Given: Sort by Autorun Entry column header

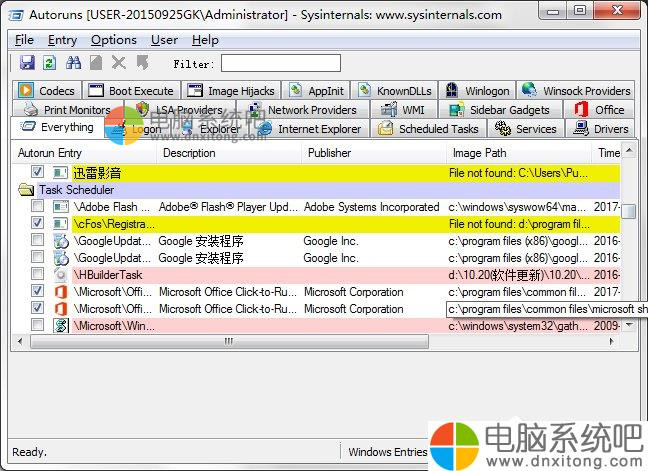Looking at the screenshot, I should click(x=84, y=153).
